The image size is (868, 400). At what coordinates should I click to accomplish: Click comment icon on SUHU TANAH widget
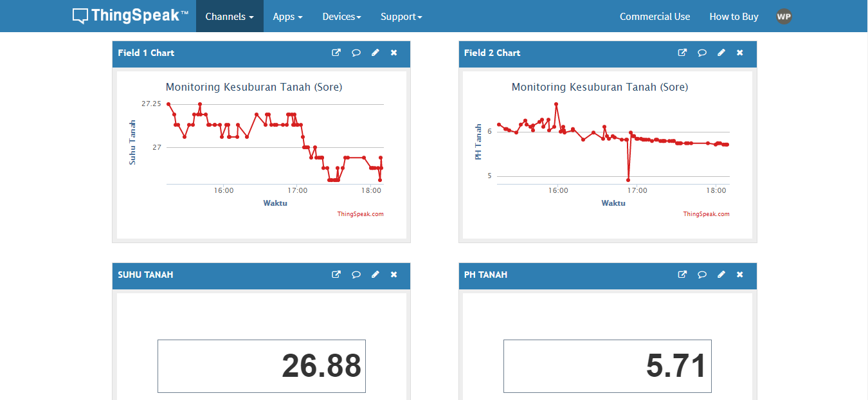tap(356, 275)
